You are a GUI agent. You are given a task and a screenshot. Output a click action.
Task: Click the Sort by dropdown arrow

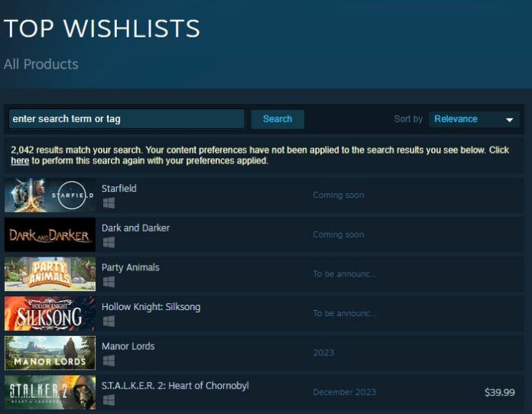click(509, 120)
